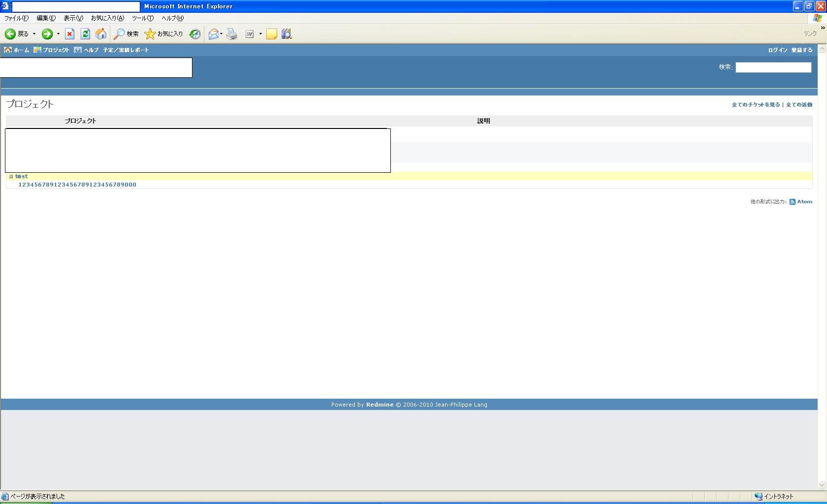Viewport: 827px width, 504px height.
Task: Click the Atom feed icon
Action: (793, 202)
